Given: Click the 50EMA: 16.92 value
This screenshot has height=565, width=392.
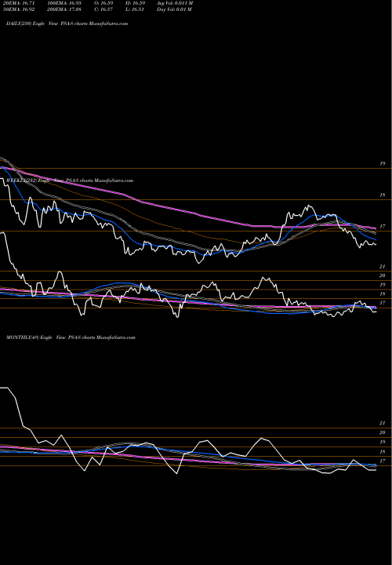Looking at the screenshot, I should 20,9.
